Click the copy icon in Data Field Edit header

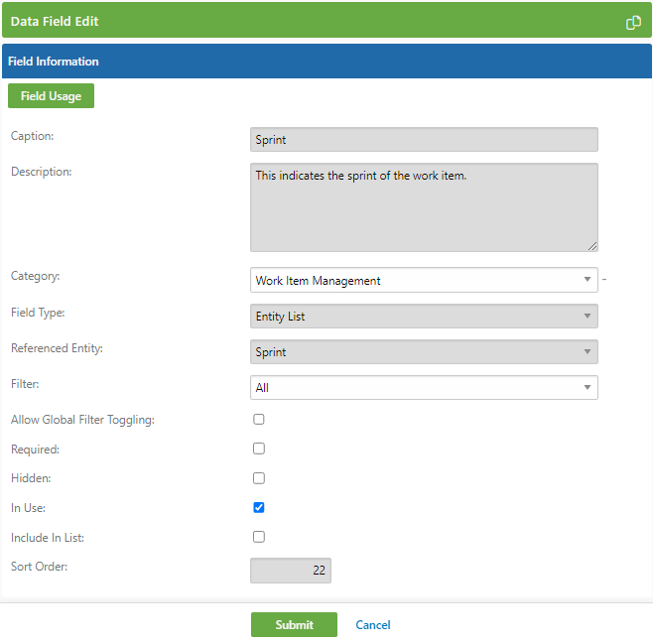coord(633,23)
